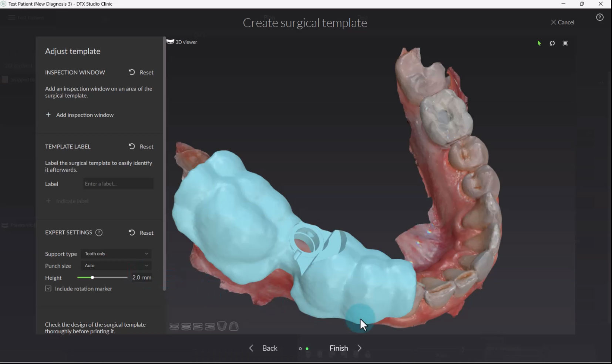Click the '3D viewer' label text
Screen dimensions: 612x364
186,42
